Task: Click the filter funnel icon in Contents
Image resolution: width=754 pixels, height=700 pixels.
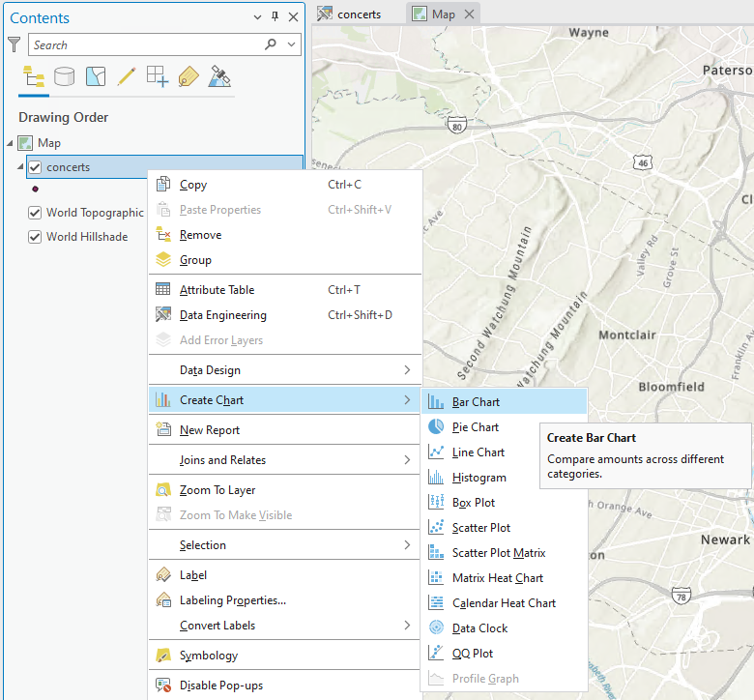Action: point(14,44)
